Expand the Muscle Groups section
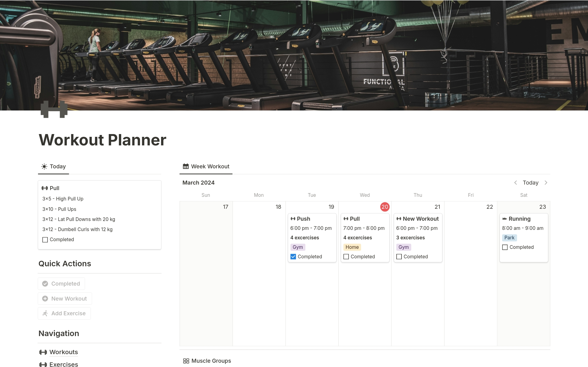 211,361
